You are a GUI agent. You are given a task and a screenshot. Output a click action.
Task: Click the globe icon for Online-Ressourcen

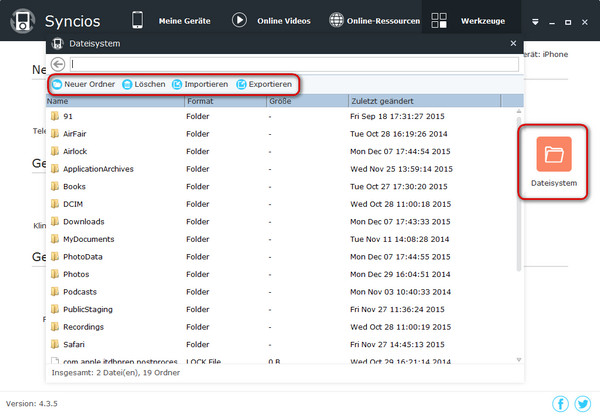336,20
